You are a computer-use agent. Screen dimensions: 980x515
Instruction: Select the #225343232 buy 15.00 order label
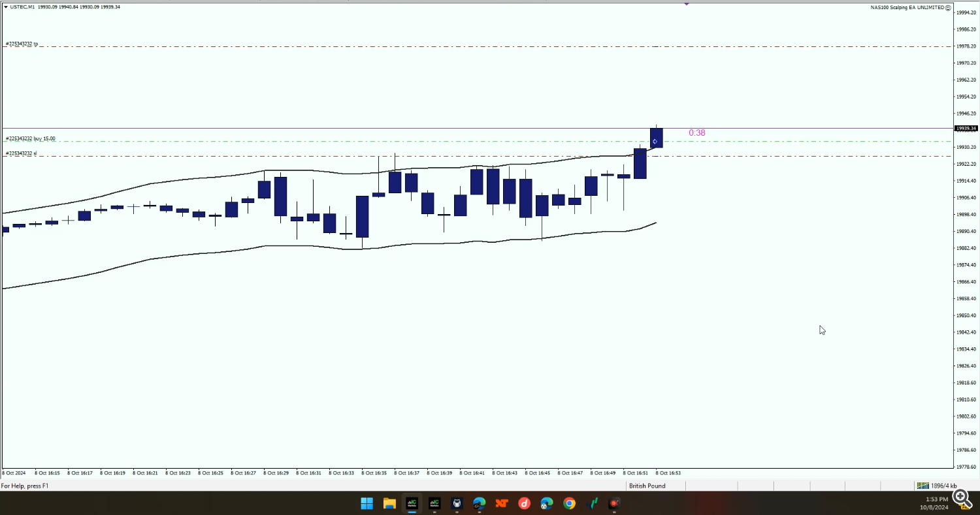pos(30,138)
